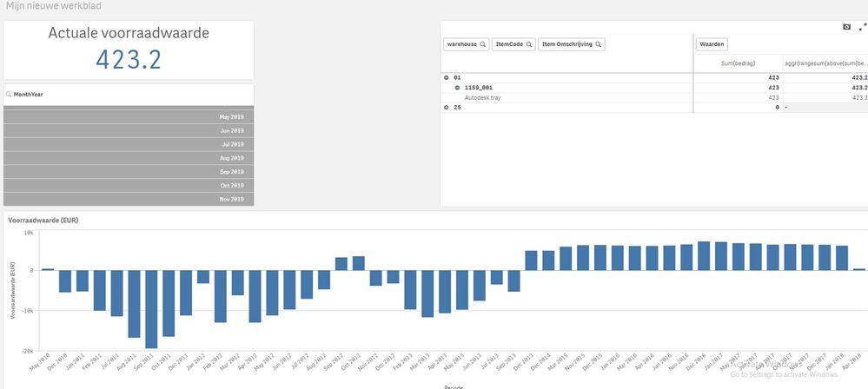Click the Sum(bedrag) column header
This screenshot has height=389, width=868.
pyautogui.click(x=739, y=63)
